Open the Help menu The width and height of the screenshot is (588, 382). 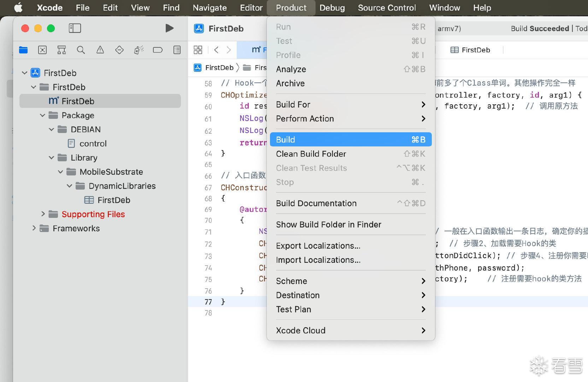(x=482, y=7)
